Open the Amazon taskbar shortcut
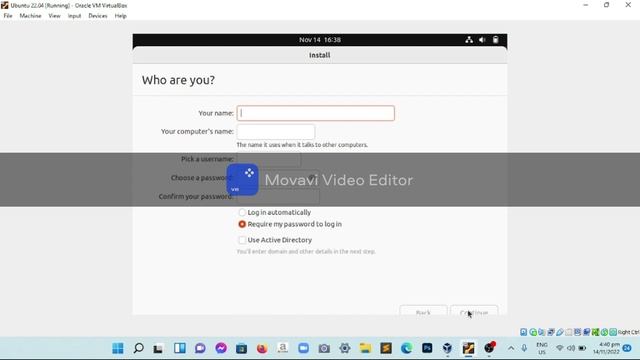 click(282, 348)
